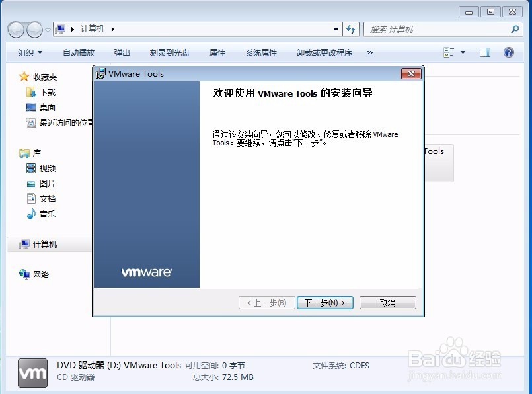The image size is (532, 394).
Task: Open 视频 library
Action: click(48, 168)
